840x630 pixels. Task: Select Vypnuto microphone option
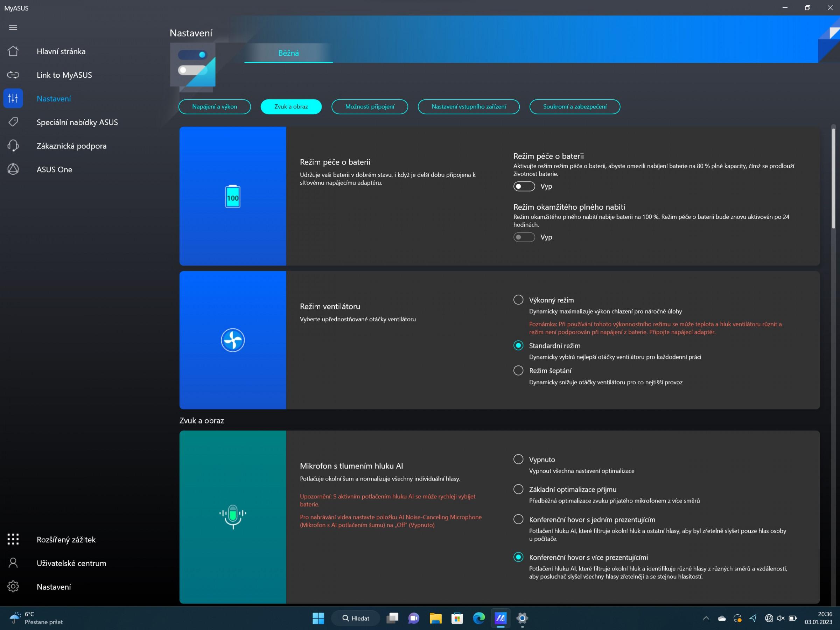[x=518, y=459]
